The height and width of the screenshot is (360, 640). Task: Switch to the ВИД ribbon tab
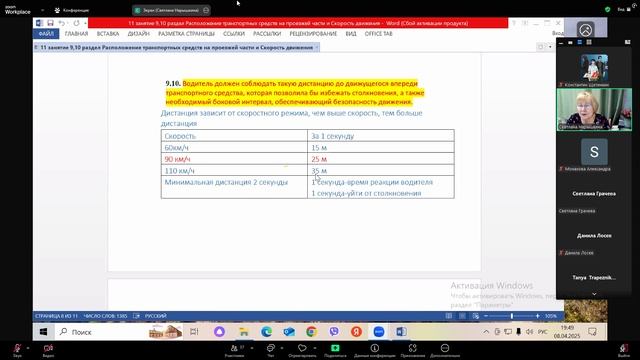click(351, 34)
